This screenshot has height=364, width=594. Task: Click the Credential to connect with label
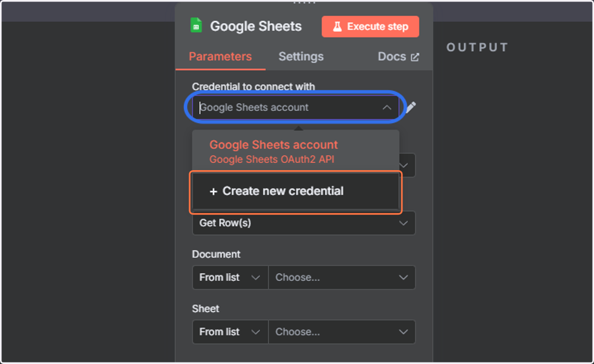253,87
